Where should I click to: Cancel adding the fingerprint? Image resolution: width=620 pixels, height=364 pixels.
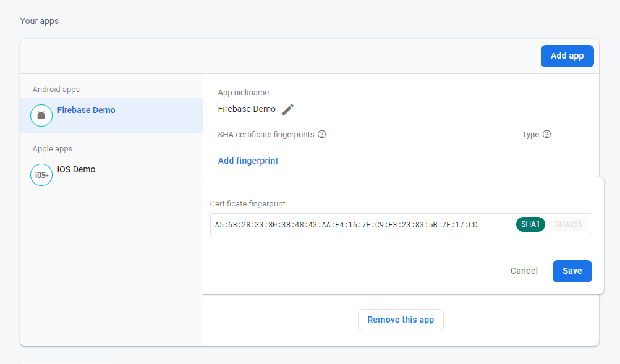(x=524, y=271)
